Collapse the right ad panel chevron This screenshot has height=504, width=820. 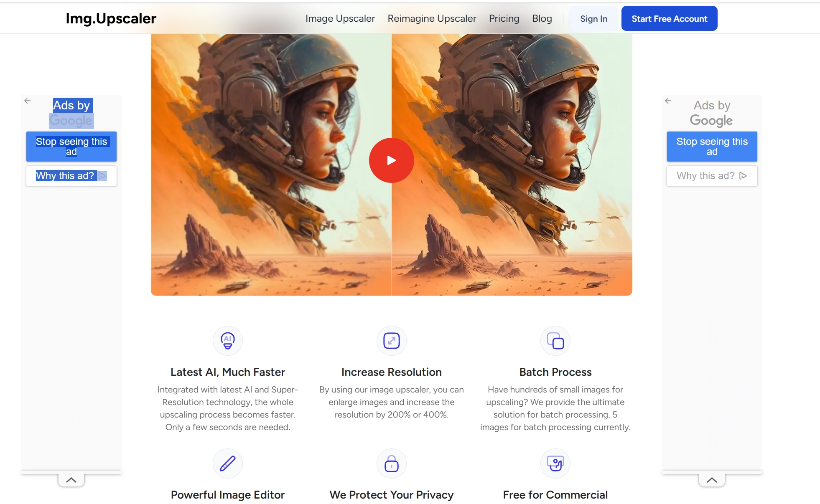[712, 480]
